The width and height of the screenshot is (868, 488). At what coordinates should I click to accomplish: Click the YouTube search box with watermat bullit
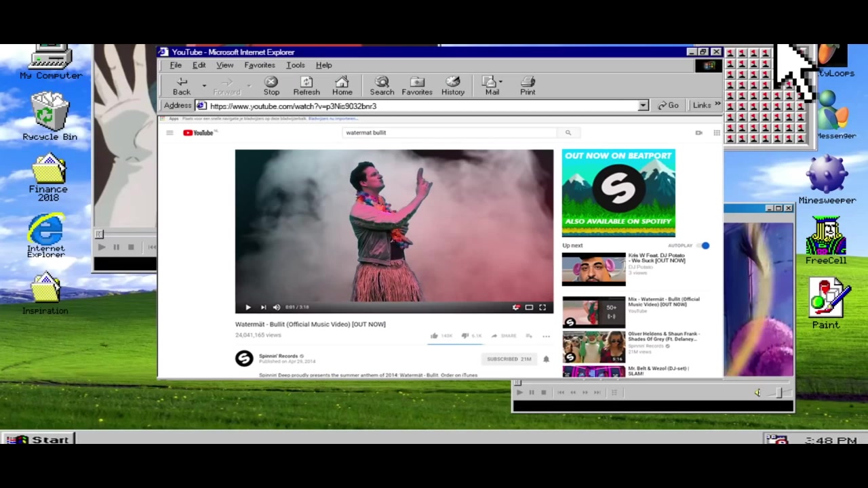450,133
